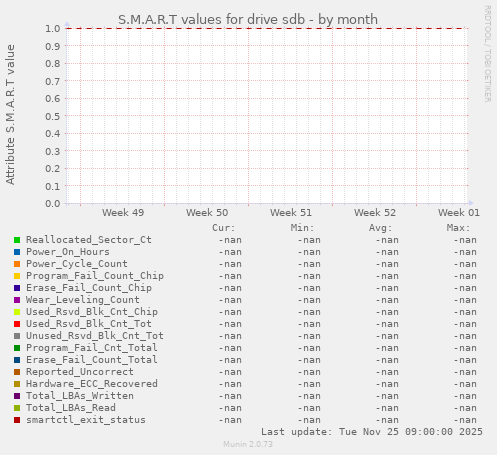497x455 pixels.
Task: Click the gray Unused_Rsvd_Blk_Cnt_Tot swatch
Action: (x=17, y=336)
